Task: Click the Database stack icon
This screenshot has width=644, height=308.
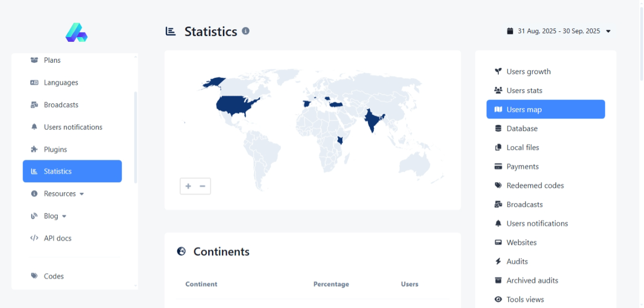Action: (498, 128)
